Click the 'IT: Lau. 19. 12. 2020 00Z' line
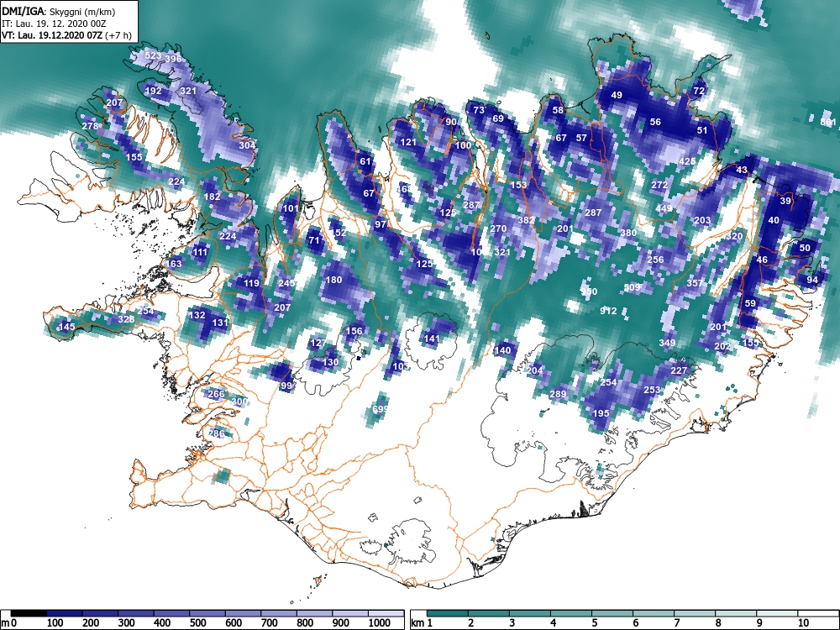 (x=54, y=24)
